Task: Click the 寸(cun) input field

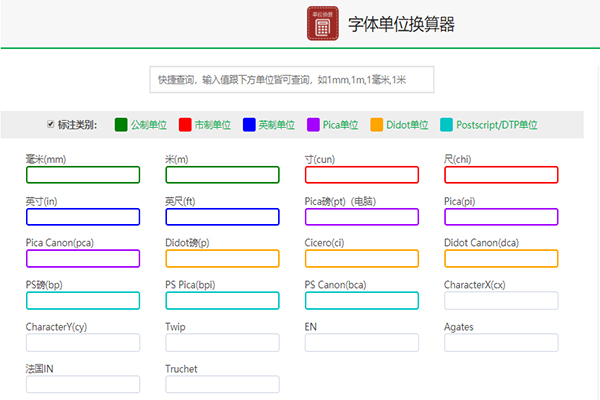Action: pos(362,175)
